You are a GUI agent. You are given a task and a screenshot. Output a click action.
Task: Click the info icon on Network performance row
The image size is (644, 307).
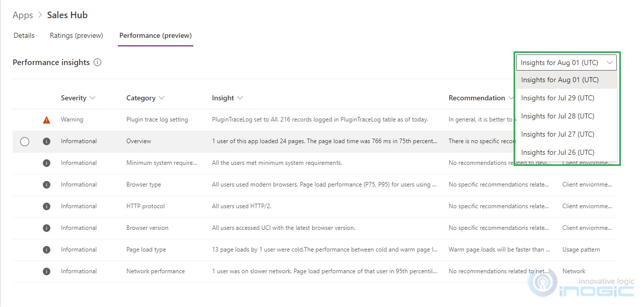click(46, 272)
